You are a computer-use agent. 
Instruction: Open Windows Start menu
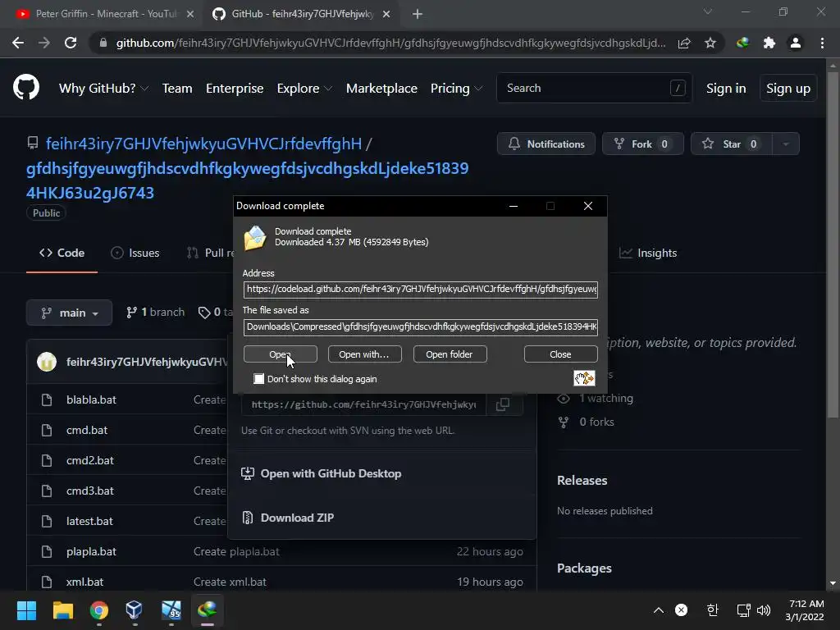point(26,609)
